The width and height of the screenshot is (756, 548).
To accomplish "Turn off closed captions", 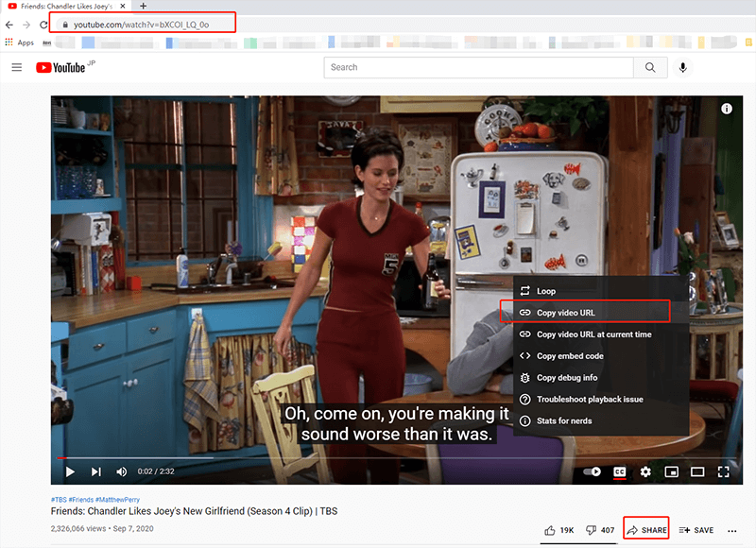I will click(620, 471).
